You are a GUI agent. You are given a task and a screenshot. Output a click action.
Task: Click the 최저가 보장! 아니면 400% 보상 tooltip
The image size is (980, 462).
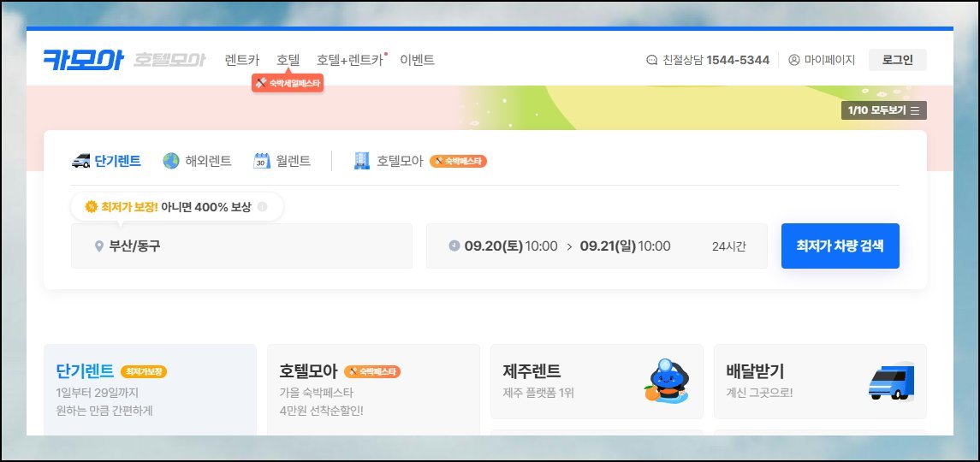(177, 207)
